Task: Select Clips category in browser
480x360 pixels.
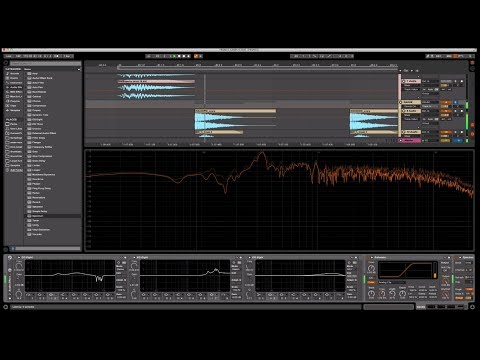Action: click(13, 106)
